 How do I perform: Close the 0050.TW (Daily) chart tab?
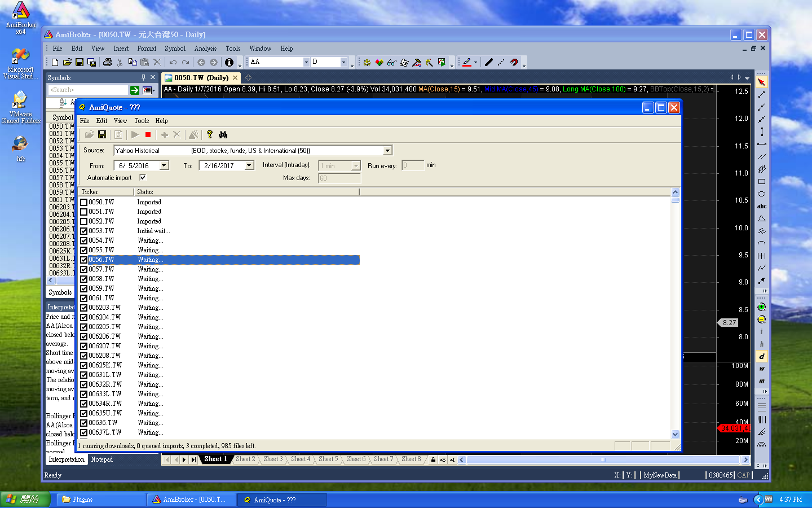(x=235, y=77)
